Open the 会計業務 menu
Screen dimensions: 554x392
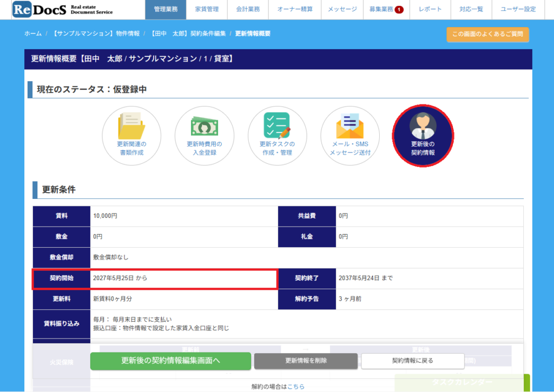tap(248, 10)
